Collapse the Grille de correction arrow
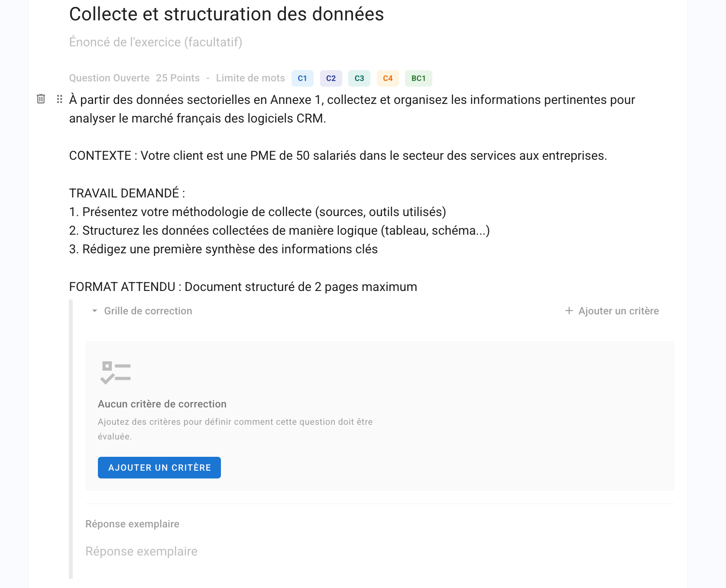This screenshot has width=726, height=588. (94, 311)
